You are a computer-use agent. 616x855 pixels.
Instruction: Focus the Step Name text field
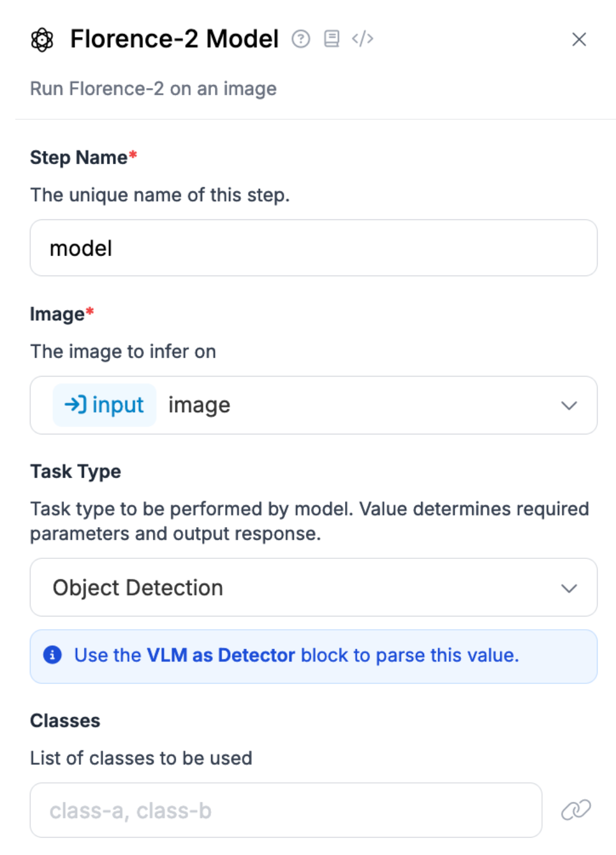coord(313,248)
